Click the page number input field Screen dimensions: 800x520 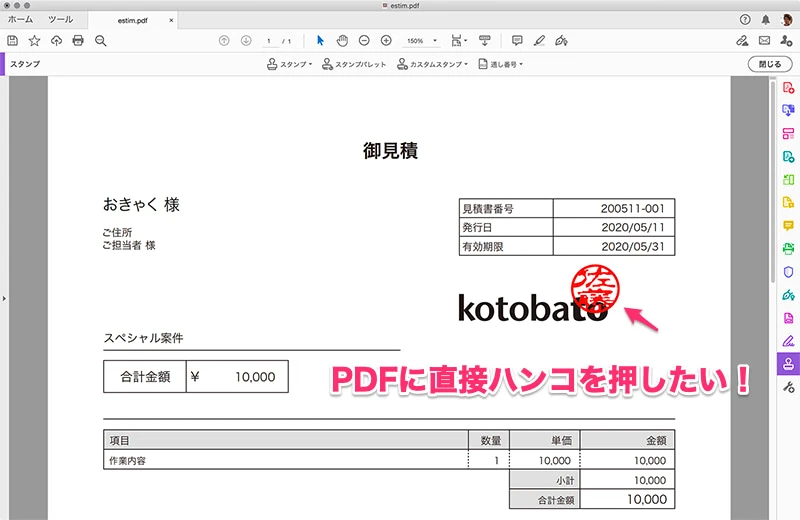(x=270, y=41)
